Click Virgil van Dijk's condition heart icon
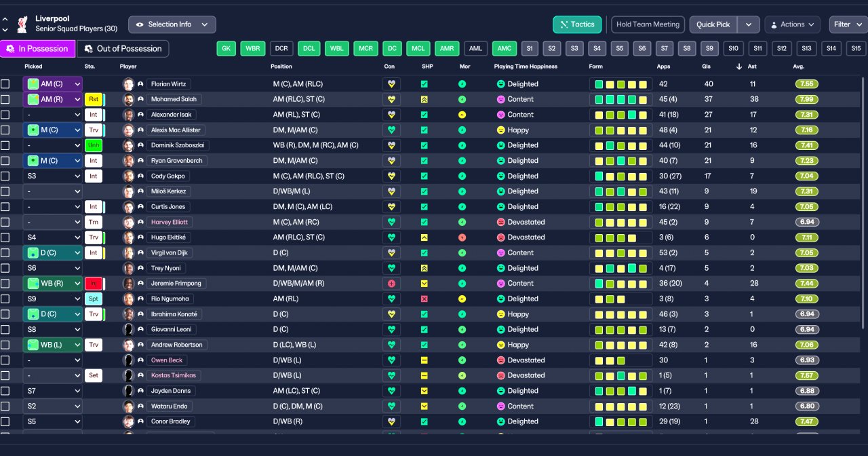Image resolution: width=868 pixels, height=456 pixels. tap(391, 252)
